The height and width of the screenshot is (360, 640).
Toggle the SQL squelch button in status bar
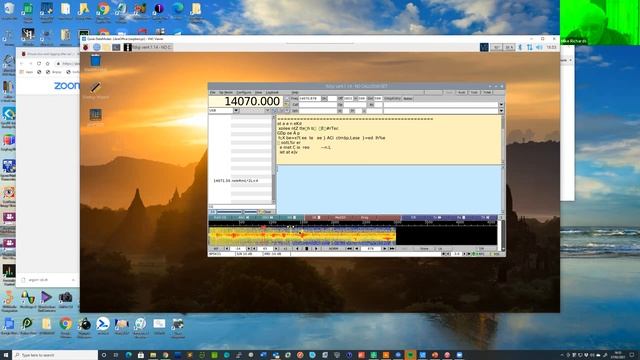[496, 254]
